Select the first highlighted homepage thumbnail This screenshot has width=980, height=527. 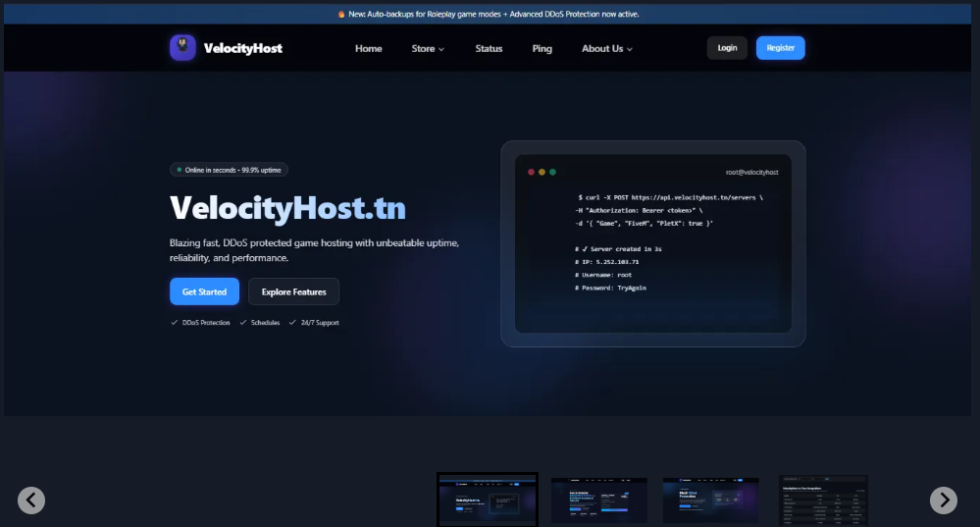coord(488,499)
